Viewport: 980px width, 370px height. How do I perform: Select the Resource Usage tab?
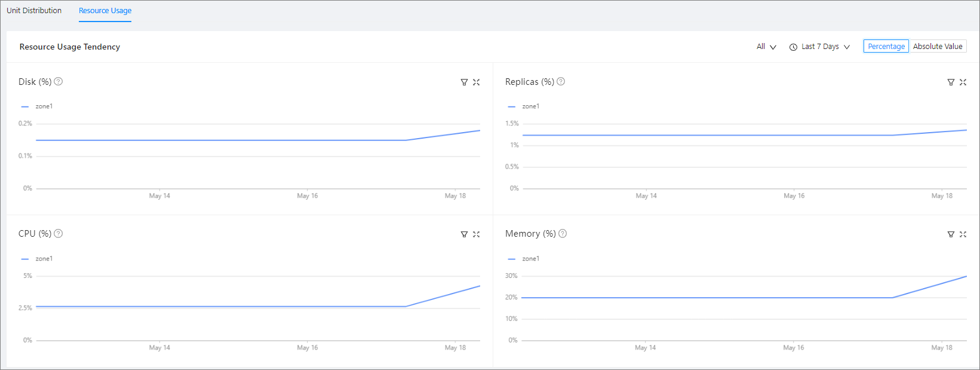pos(105,11)
